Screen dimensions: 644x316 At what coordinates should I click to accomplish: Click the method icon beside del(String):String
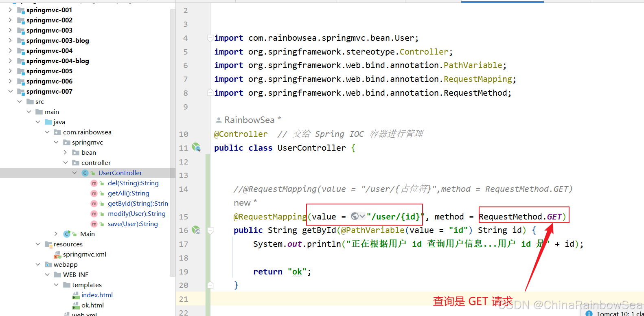click(94, 183)
